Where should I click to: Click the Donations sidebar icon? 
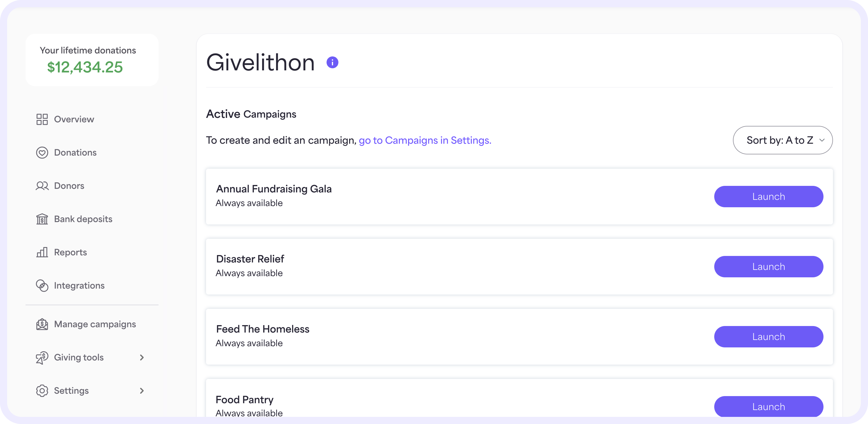coord(42,152)
